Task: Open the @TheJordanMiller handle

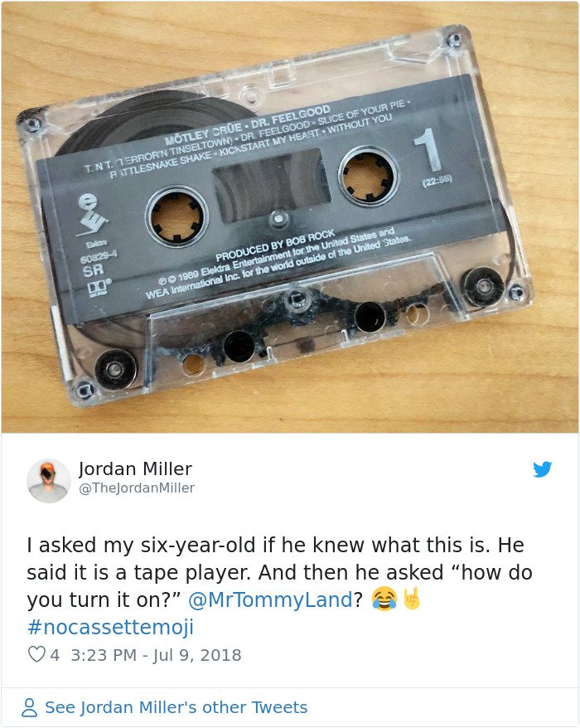Action: tap(137, 488)
